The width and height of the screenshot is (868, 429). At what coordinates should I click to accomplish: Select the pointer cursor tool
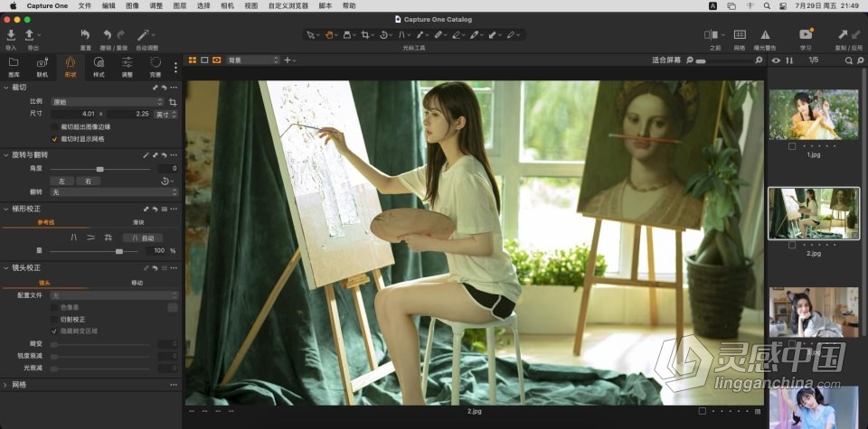(x=311, y=35)
